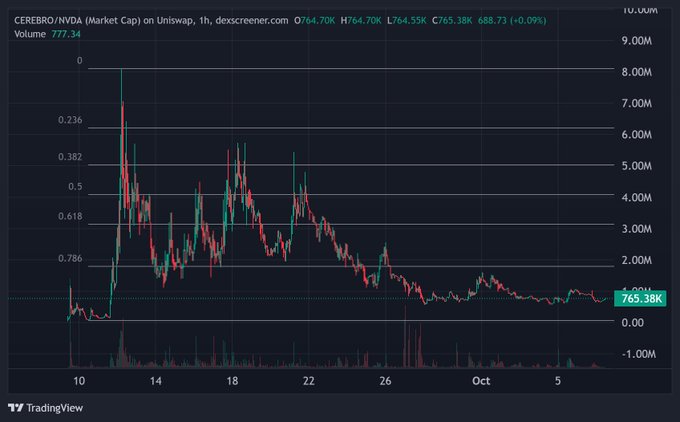Click the Oct label on time axis
Image resolution: width=680 pixels, height=422 pixels.
tap(481, 381)
